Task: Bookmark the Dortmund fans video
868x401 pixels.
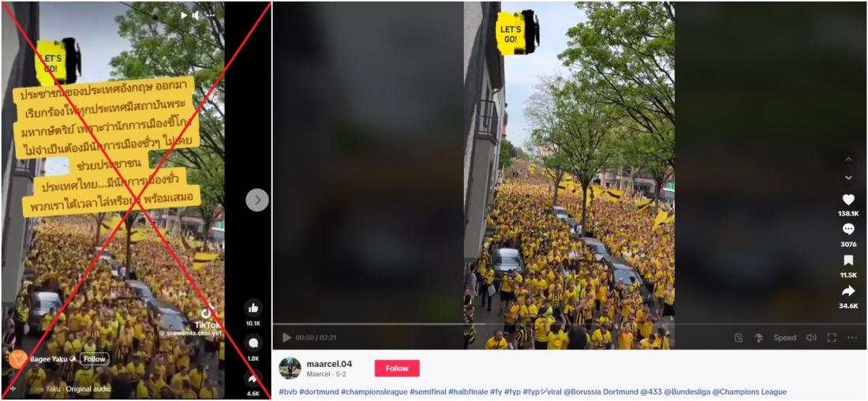Action: (848, 260)
